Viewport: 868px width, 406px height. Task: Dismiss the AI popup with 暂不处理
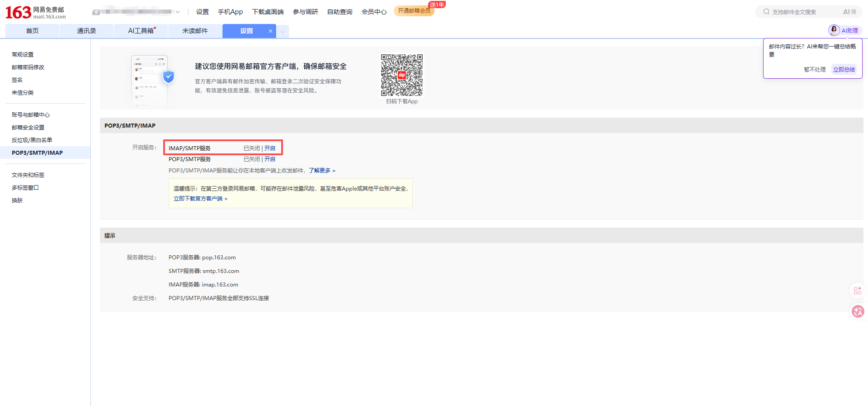pyautogui.click(x=815, y=69)
